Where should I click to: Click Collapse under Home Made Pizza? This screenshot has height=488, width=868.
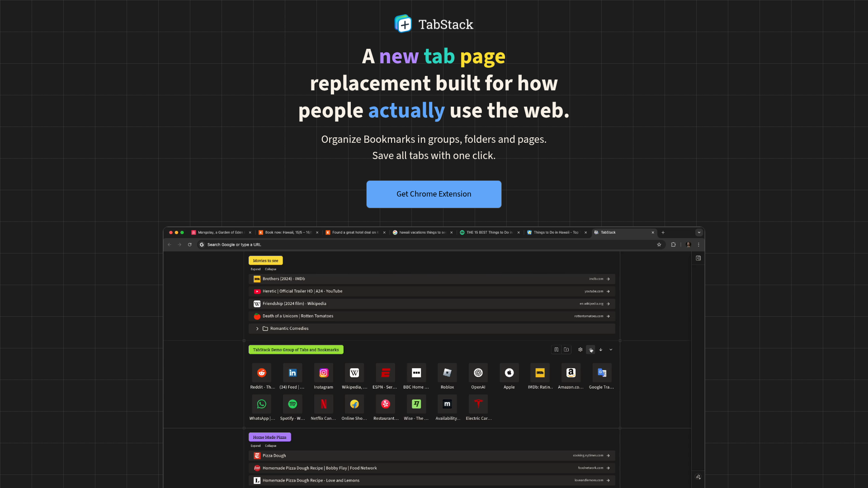coord(270,446)
